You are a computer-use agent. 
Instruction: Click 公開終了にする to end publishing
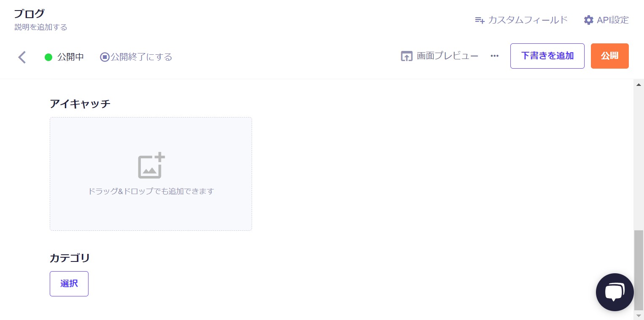pyautogui.click(x=141, y=57)
